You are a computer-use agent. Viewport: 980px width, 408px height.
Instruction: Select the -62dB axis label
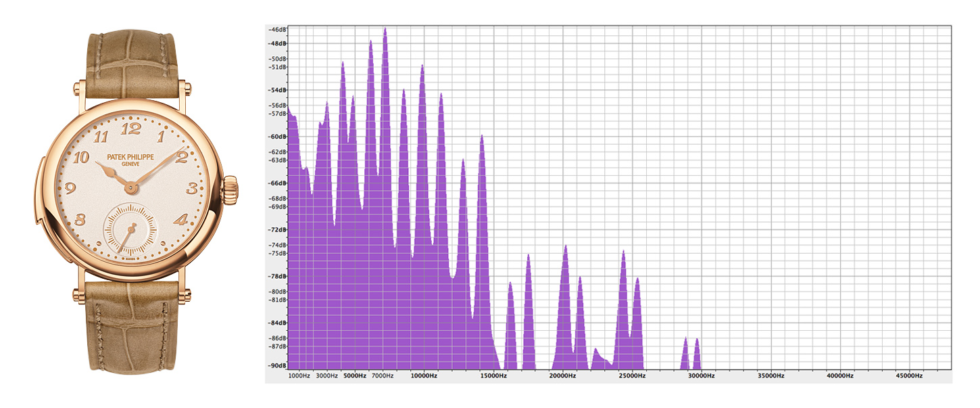[x=277, y=152]
